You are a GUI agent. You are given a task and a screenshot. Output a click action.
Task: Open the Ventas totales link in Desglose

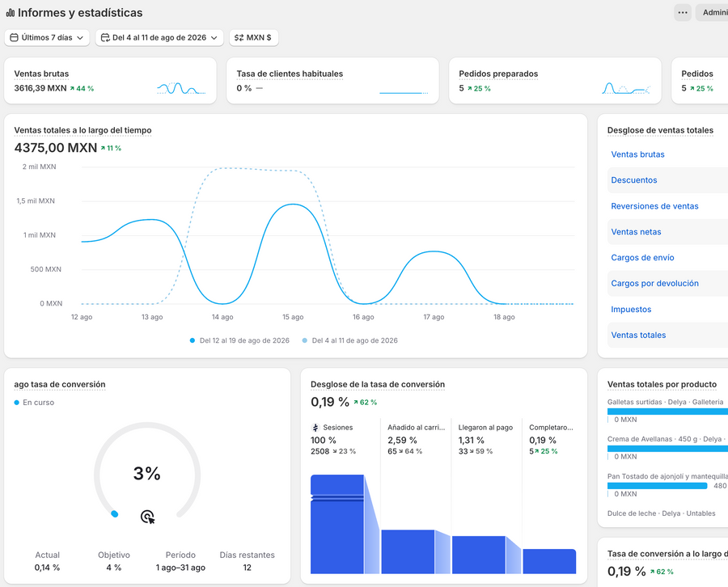point(638,335)
